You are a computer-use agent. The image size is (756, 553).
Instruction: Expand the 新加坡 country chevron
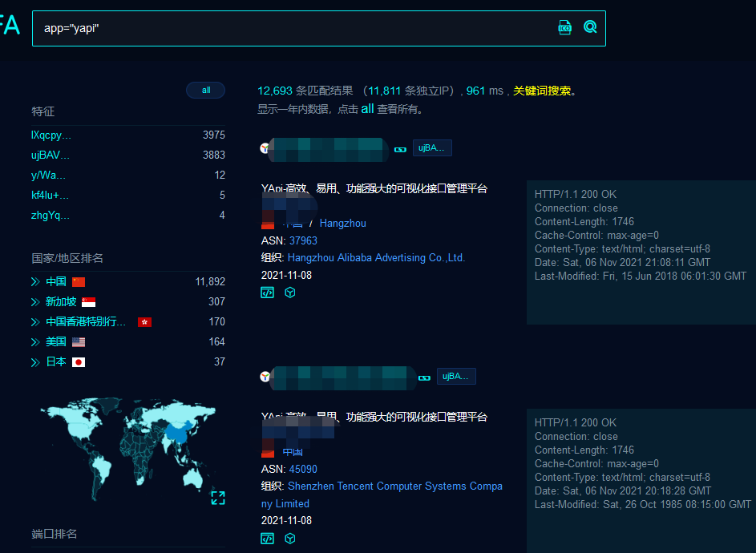pyautogui.click(x=35, y=302)
